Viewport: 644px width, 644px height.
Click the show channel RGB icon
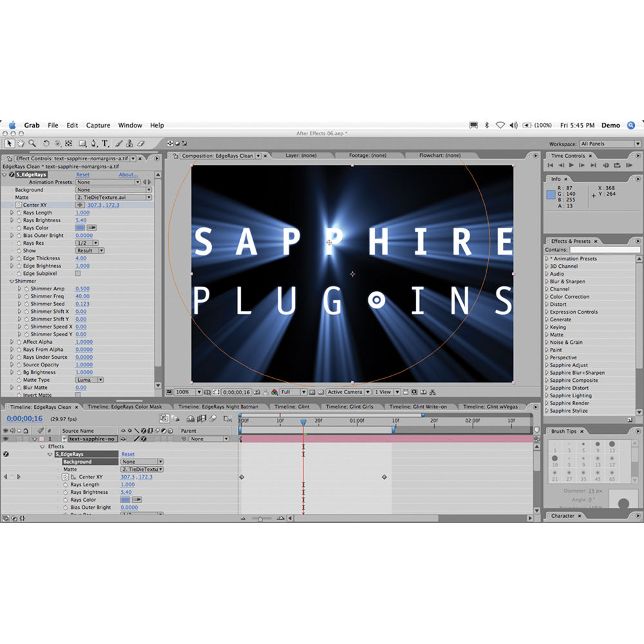coord(274,392)
